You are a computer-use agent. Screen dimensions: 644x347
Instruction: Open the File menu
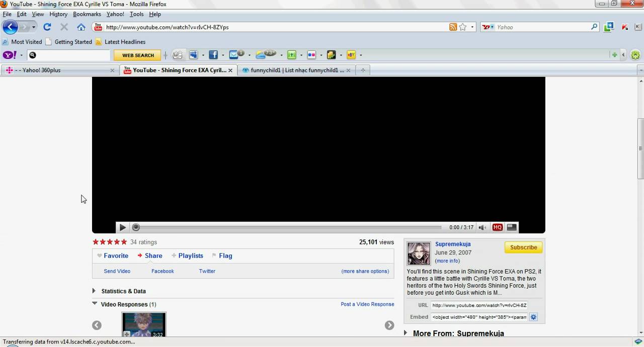tap(7, 14)
